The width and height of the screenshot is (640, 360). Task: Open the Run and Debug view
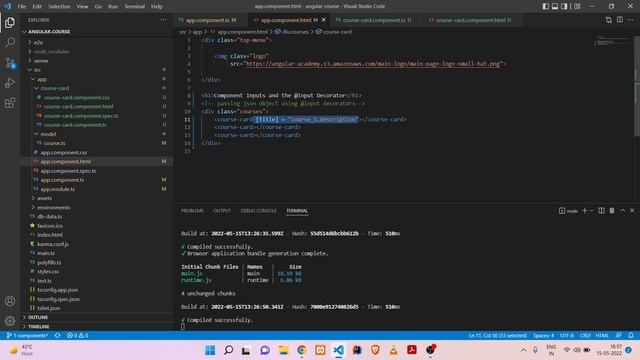[x=10, y=82]
